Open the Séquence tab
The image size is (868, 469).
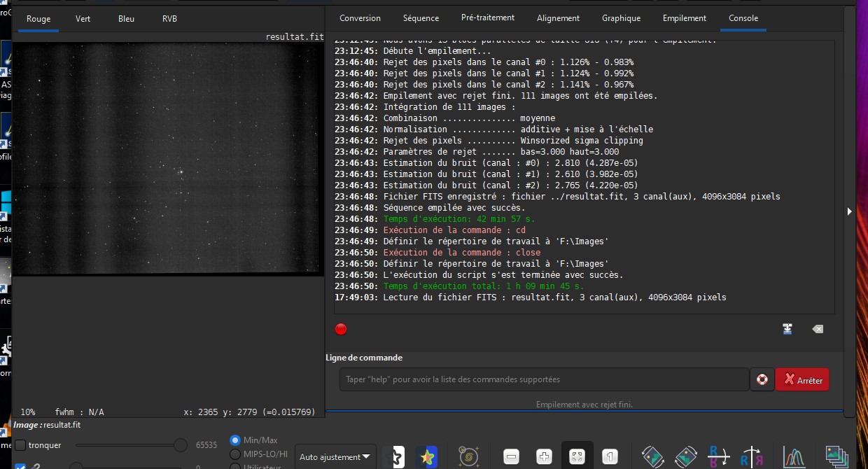tap(421, 18)
